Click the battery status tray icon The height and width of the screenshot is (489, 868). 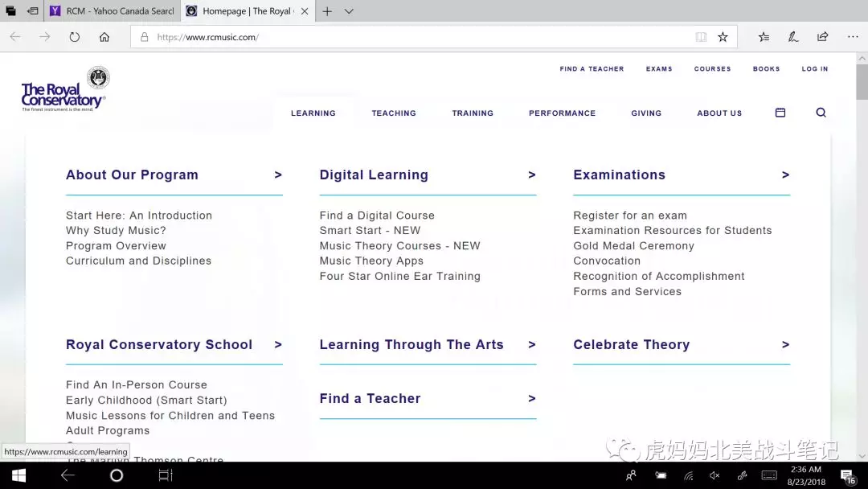(x=661, y=475)
